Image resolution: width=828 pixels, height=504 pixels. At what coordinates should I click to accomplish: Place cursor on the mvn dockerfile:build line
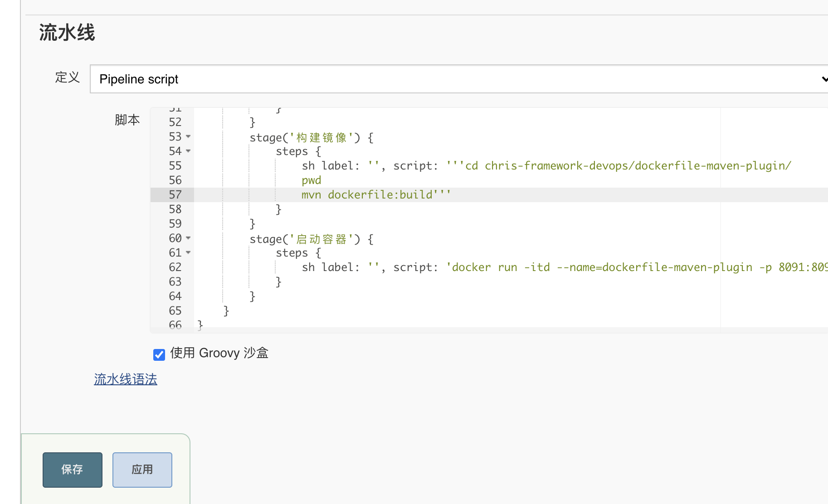pyautogui.click(x=376, y=194)
